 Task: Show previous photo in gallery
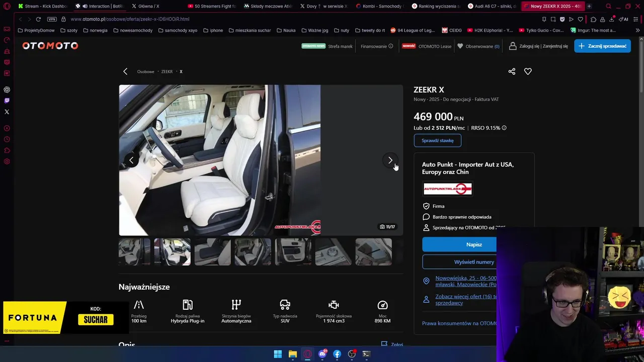click(x=131, y=160)
